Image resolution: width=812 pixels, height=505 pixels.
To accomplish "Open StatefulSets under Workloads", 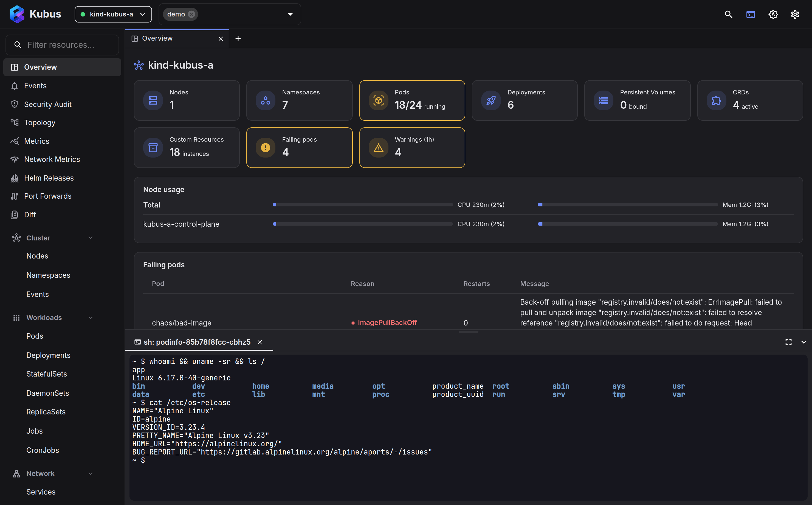I will [x=47, y=374].
